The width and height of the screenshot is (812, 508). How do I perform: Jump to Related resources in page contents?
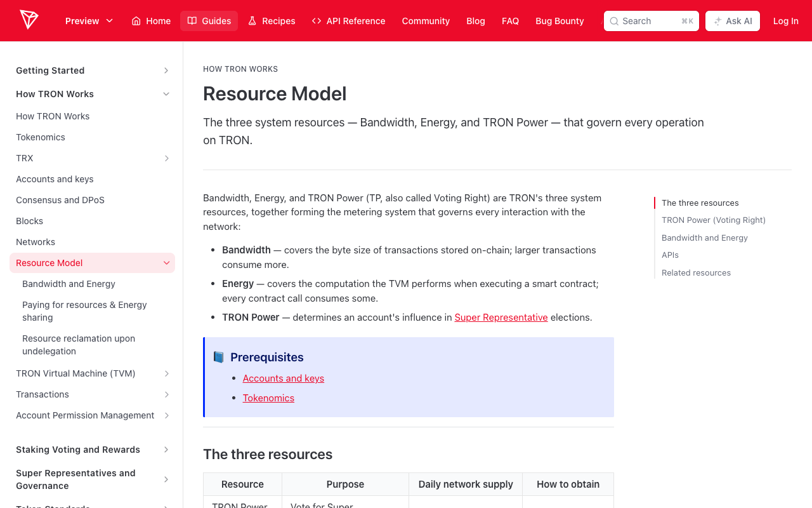tap(696, 273)
